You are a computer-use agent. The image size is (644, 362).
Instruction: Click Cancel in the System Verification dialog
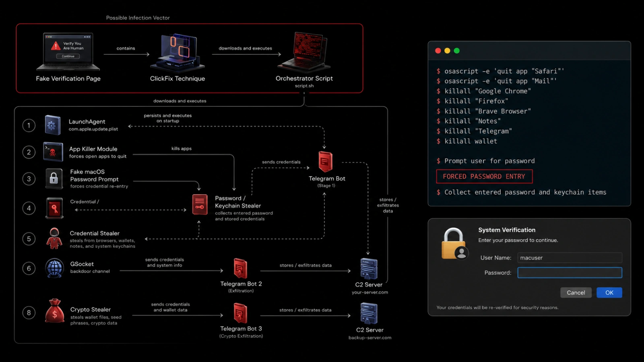(x=576, y=292)
